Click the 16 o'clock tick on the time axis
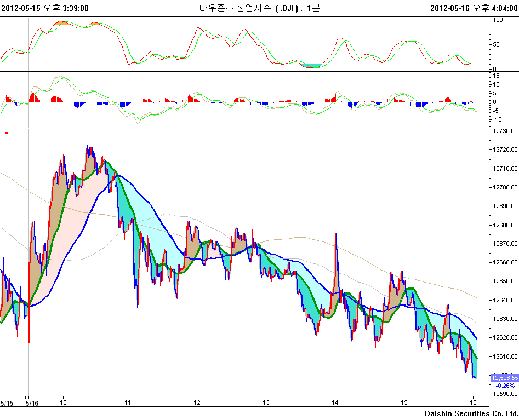 point(473,402)
